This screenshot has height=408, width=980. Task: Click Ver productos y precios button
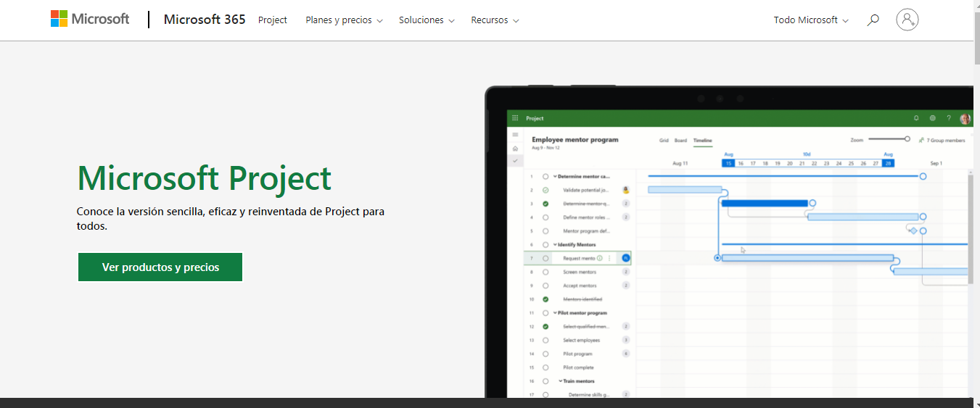coord(160,267)
